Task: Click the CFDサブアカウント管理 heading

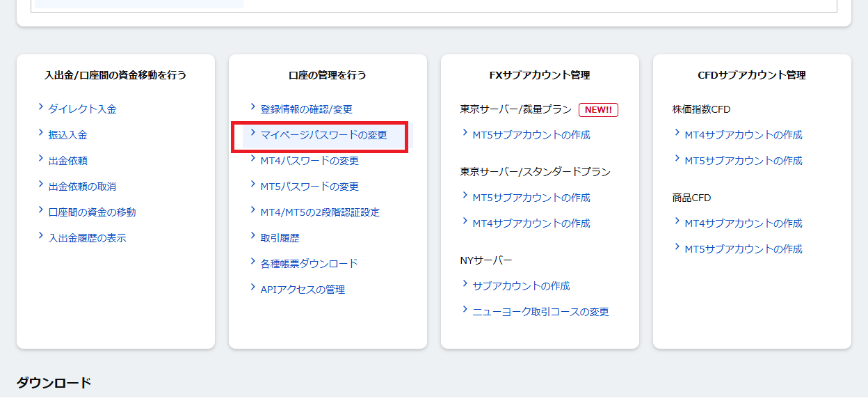Action: pyautogui.click(x=752, y=75)
